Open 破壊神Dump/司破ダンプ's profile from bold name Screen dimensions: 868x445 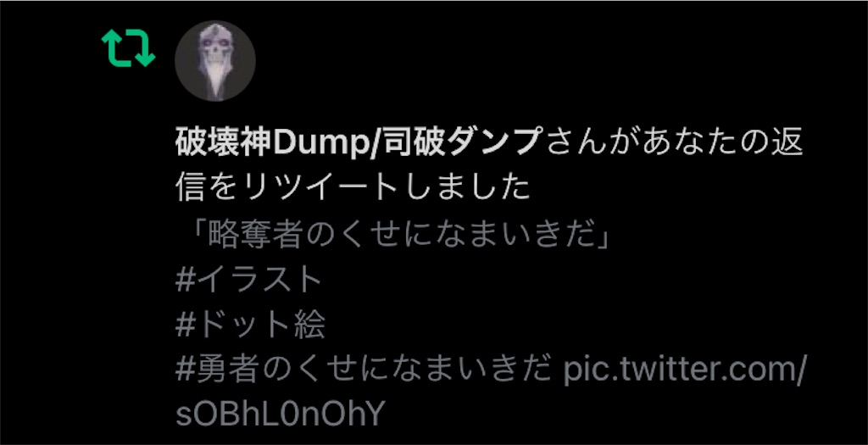pyautogui.click(x=358, y=144)
